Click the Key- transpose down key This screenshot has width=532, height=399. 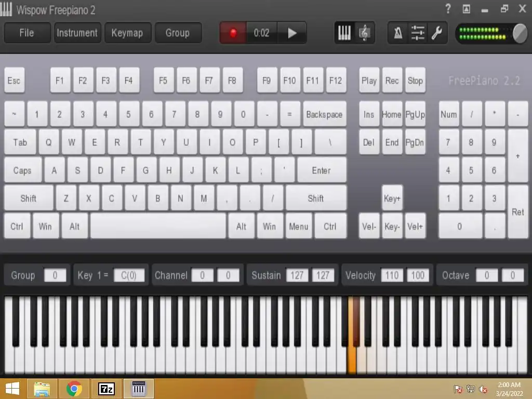pyautogui.click(x=392, y=227)
